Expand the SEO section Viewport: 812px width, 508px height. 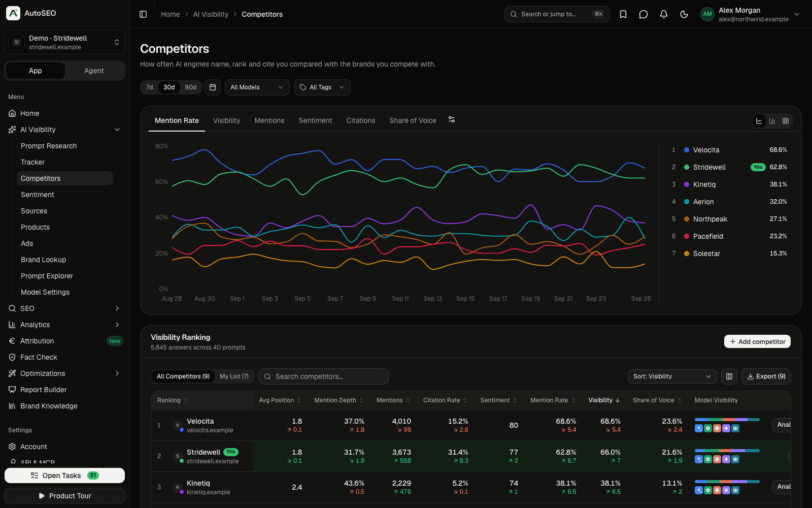[117, 308]
